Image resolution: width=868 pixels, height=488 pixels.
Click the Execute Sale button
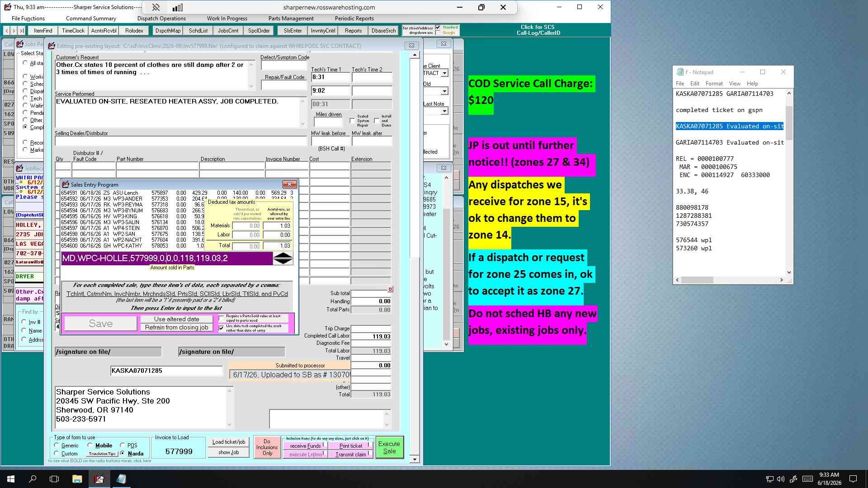[389, 447]
